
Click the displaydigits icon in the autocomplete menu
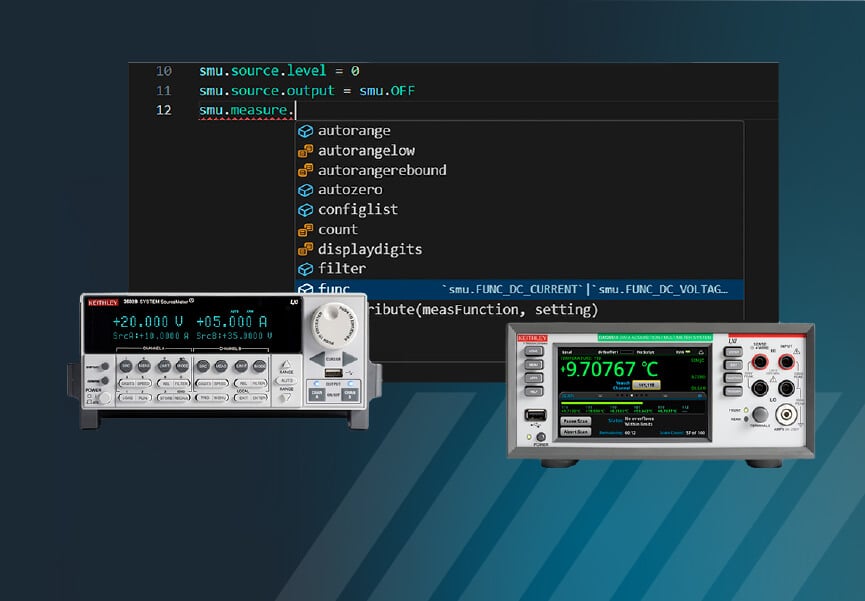(305, 248)
